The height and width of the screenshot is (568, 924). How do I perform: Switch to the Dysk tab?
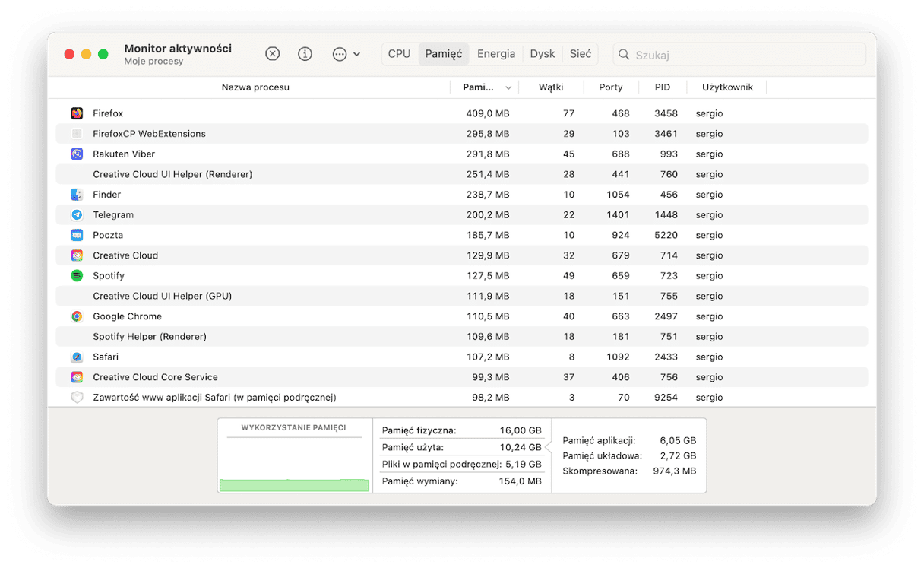pyautogui.click(x=543, y=54)
